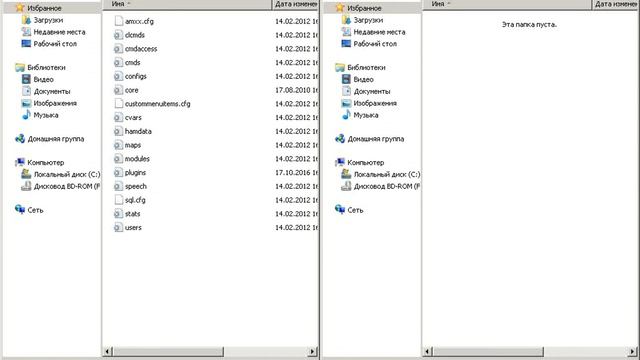Sort by Дата изменения column in right window
640x360 pixels.
[616, 4]
